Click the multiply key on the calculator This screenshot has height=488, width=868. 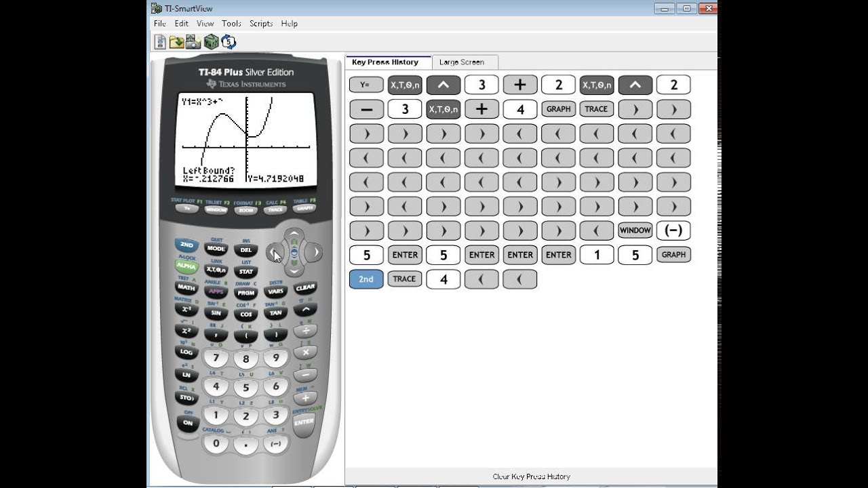(x=305, y=352)
